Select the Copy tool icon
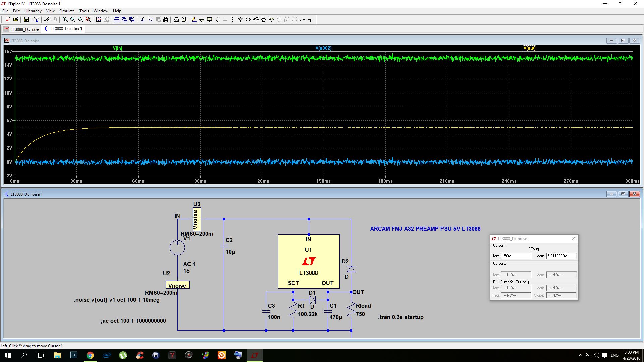 coord(150,20)
